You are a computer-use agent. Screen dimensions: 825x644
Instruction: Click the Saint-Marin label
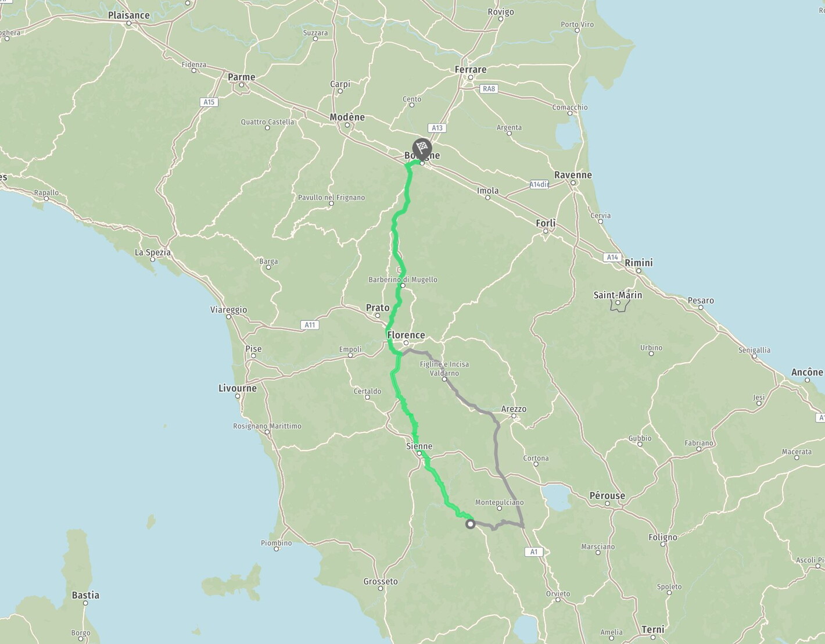[618, 295]
